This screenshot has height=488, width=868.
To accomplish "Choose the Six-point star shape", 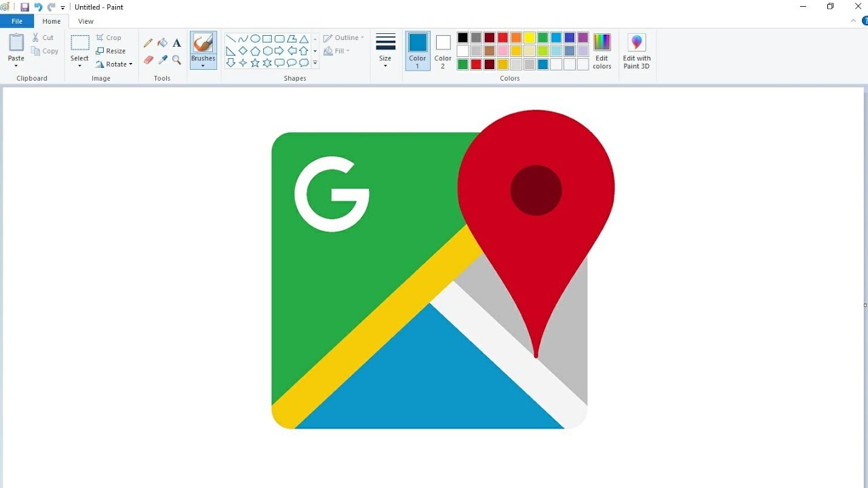I will click(267, 63).
